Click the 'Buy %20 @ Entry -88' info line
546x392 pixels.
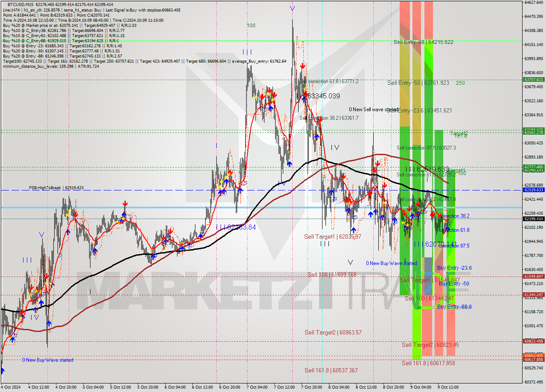[62, 56]
